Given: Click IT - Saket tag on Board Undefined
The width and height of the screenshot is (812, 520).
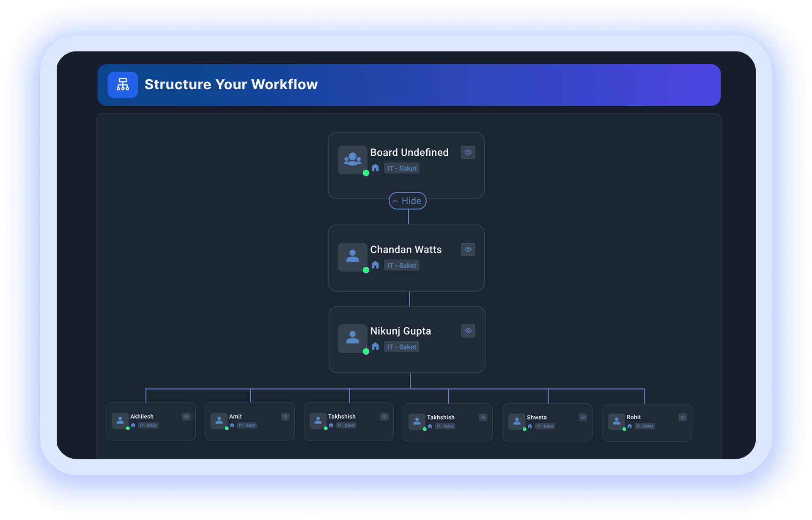Looking at the screenshot, I should click(x=401, y=168).
